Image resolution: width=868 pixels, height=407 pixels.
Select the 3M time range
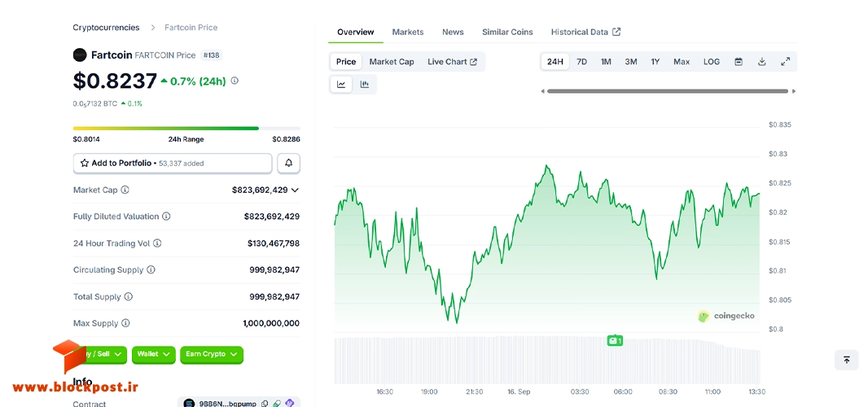630,62
